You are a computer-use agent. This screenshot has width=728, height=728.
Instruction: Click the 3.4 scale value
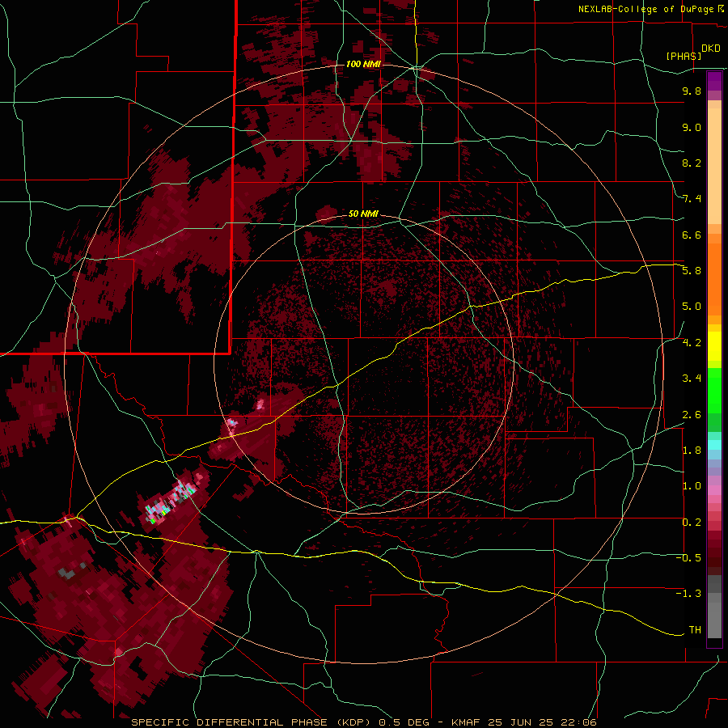click(x=692, y=379)
